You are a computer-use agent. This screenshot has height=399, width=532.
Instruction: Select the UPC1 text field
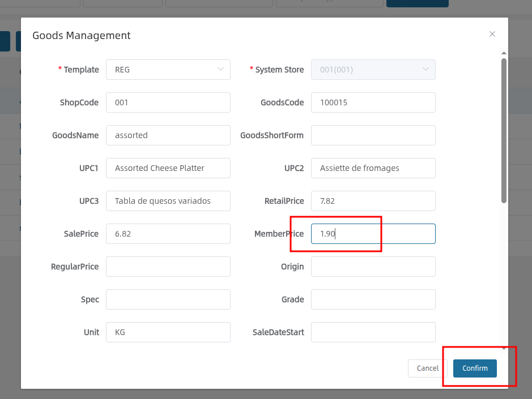coord(168,168)
